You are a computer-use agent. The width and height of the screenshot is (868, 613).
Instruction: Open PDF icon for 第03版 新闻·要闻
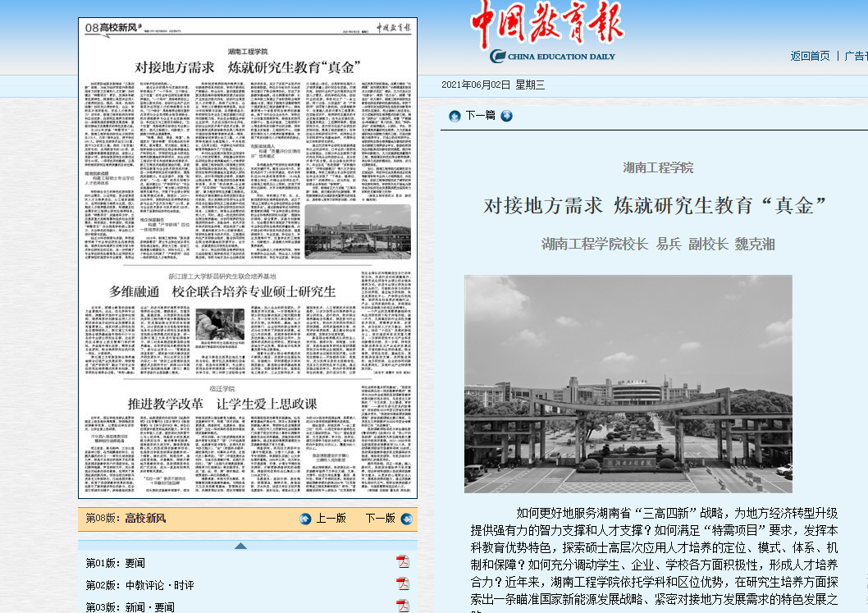coord(403,606)
